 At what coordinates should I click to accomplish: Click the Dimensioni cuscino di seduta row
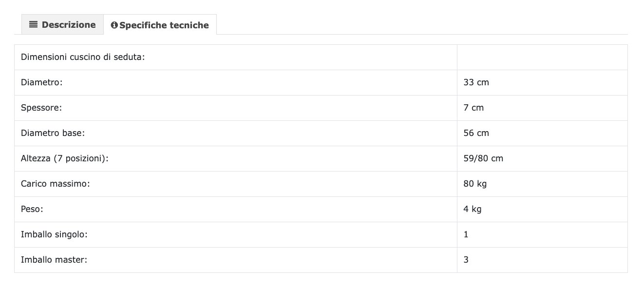coord(83,58)
